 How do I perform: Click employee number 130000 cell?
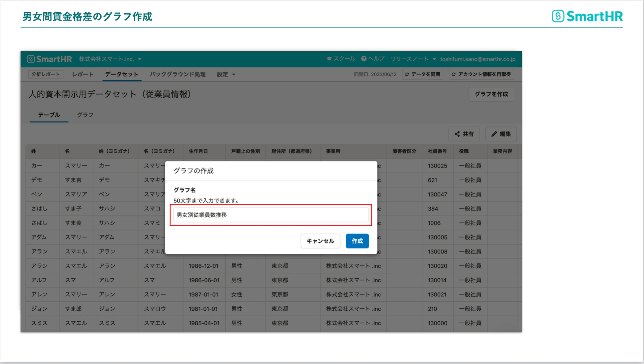[x=437, y=323]
